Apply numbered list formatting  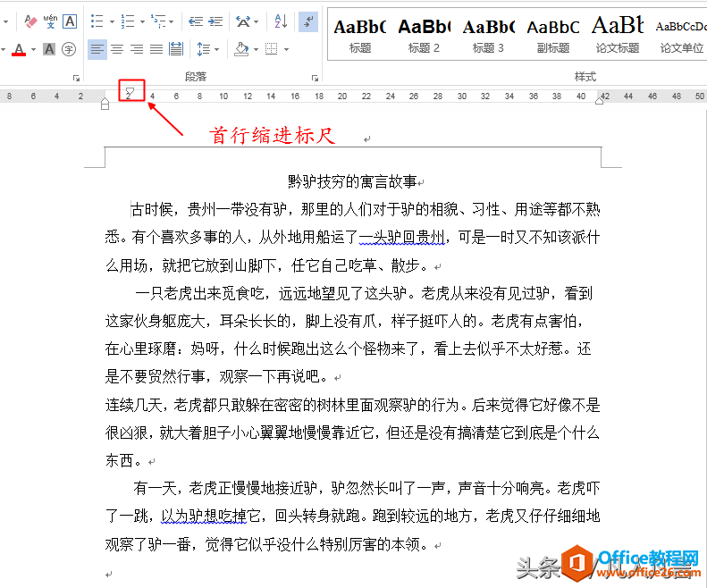pos(128,21)
